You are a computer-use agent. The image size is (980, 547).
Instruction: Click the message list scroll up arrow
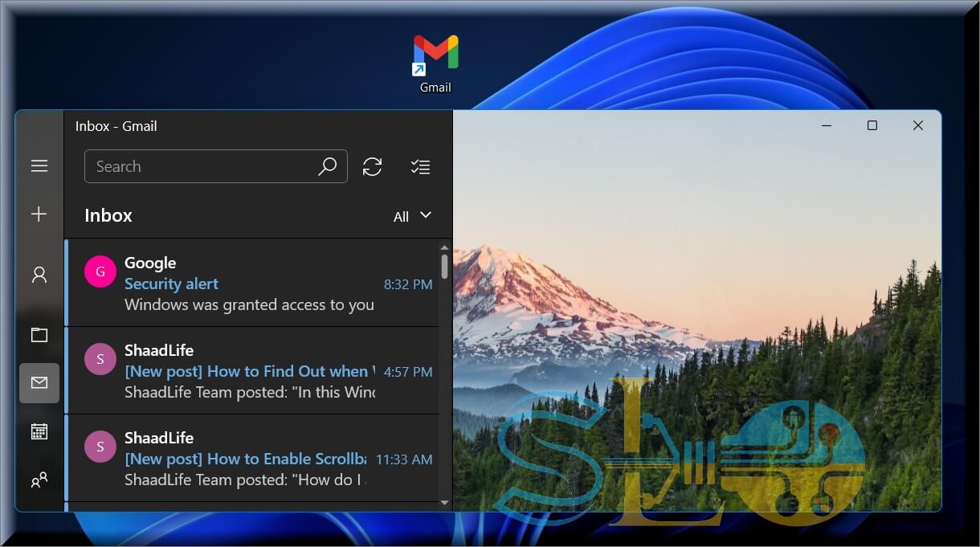tap(445, 247)
